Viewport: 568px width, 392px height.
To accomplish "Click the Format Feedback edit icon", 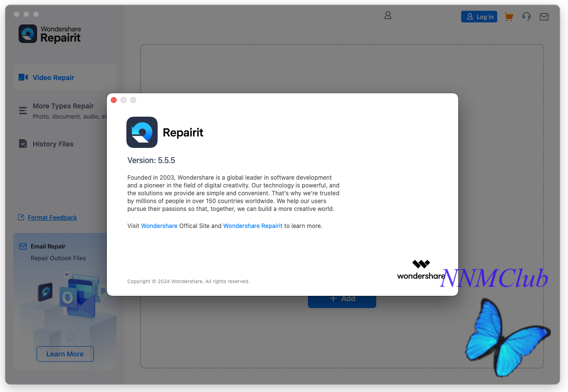I will point(21,217).
